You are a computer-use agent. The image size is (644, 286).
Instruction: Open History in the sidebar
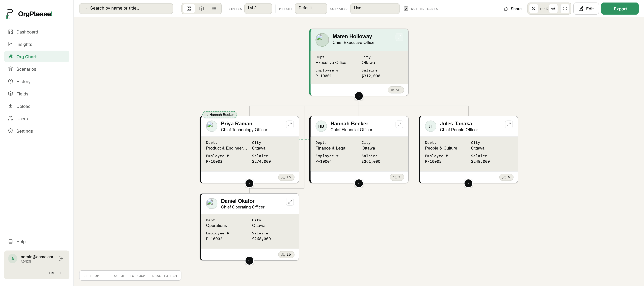(x=37, y=82)
